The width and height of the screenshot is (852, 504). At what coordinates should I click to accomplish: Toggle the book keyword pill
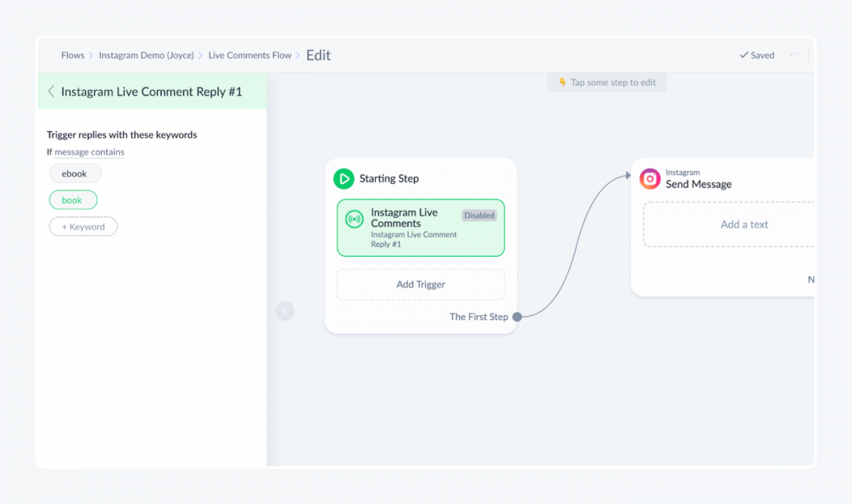(x=73, y=199)
